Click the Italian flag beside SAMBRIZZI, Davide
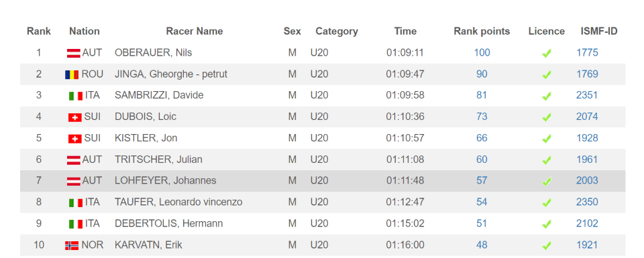 coord(75,96)
